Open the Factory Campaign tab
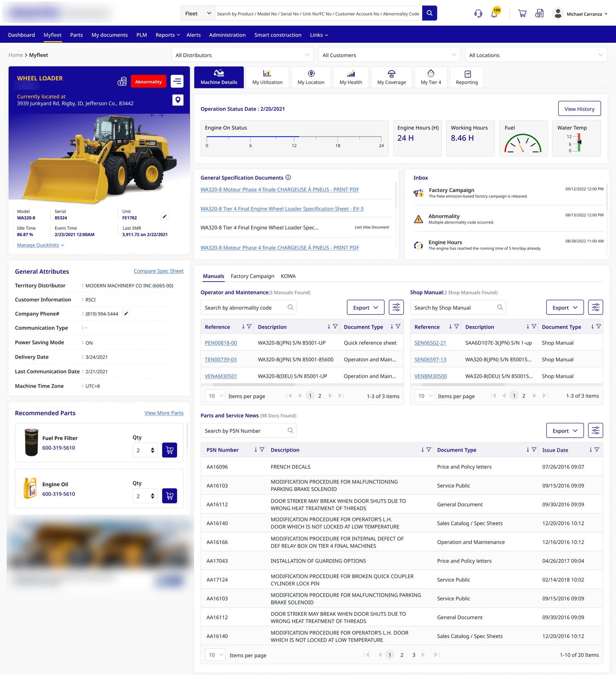 252,276
